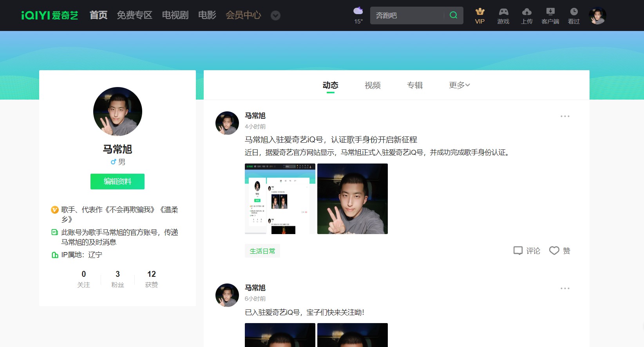Click the search magnifier icon
This screenshot has height=347, width=644.
coord(453,15)
